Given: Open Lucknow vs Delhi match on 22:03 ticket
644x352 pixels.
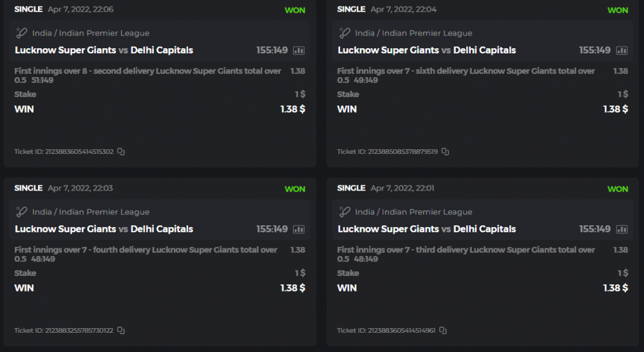Looking at the screenshot, I should [104, 229].
